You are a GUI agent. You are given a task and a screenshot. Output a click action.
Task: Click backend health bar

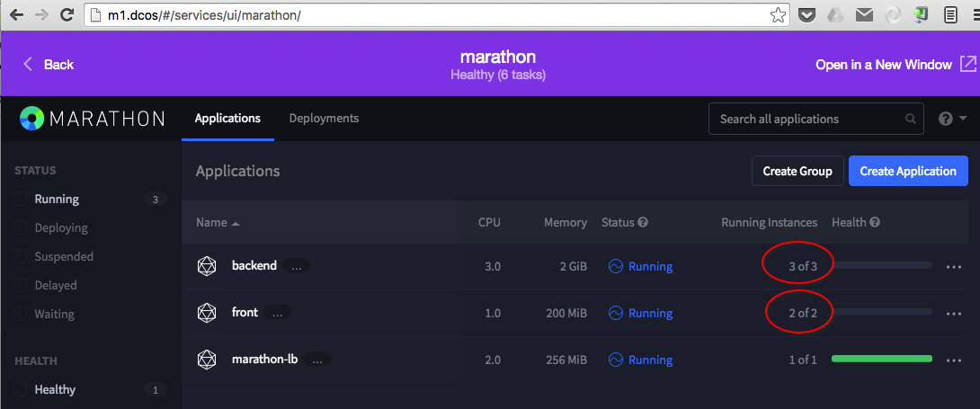(x=882, y=265)
